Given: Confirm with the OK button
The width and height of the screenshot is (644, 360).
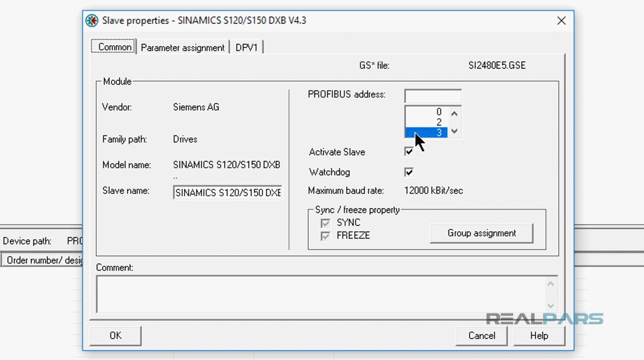Looking at the screenshot, I should pos(115,336).
